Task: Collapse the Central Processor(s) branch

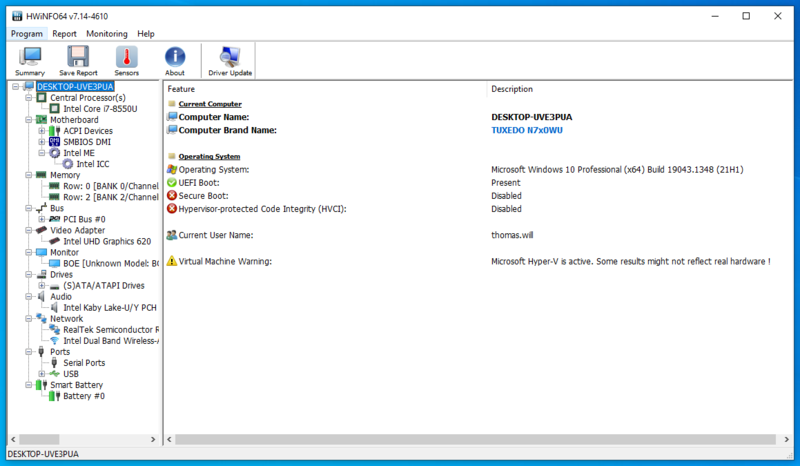Action: coord(29,97)
